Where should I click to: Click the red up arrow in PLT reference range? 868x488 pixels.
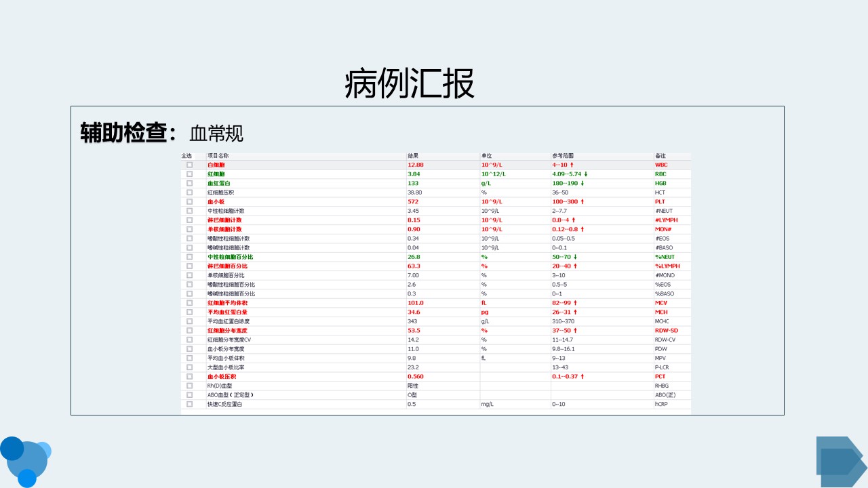pos(582,201)
